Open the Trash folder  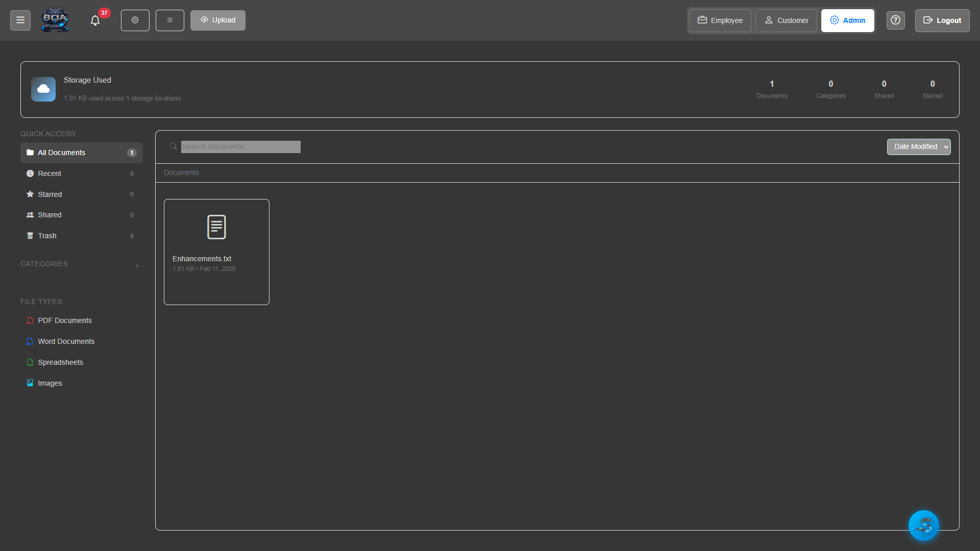pos(47,236)
